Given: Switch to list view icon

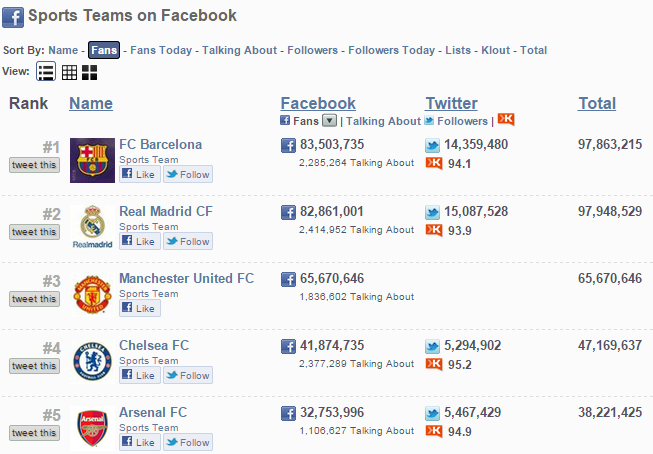Looking at the screenshot, I should pyautogui.click(x=46, y=72).
